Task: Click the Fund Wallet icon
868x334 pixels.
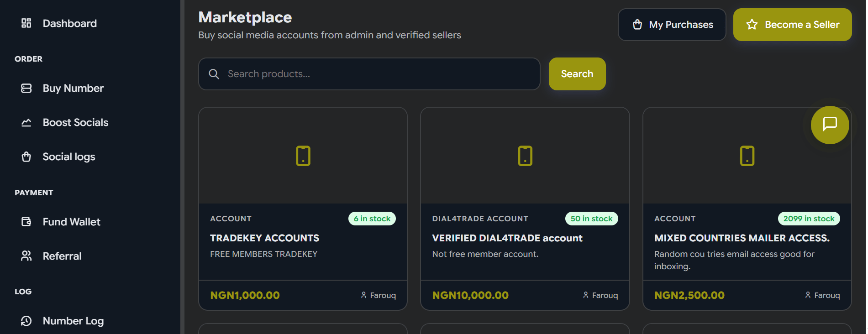Action: tap(26, 222)
